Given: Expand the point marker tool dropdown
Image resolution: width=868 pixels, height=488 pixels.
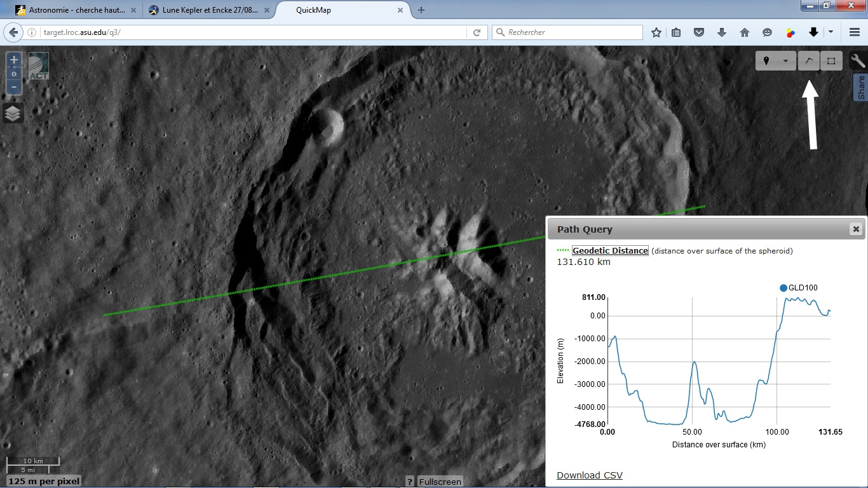Looking at the screenshot, I should 786,61.
